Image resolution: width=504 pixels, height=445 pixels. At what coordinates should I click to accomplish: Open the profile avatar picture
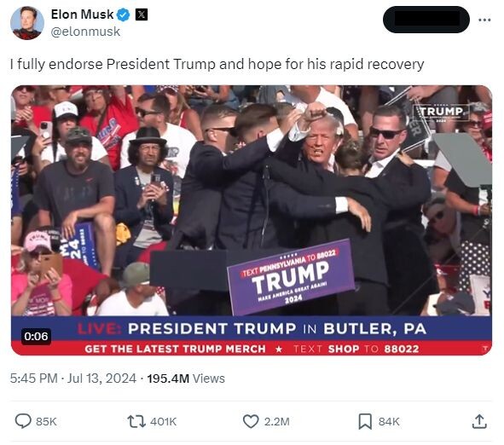pyautogui.click(x=27, y=23)
